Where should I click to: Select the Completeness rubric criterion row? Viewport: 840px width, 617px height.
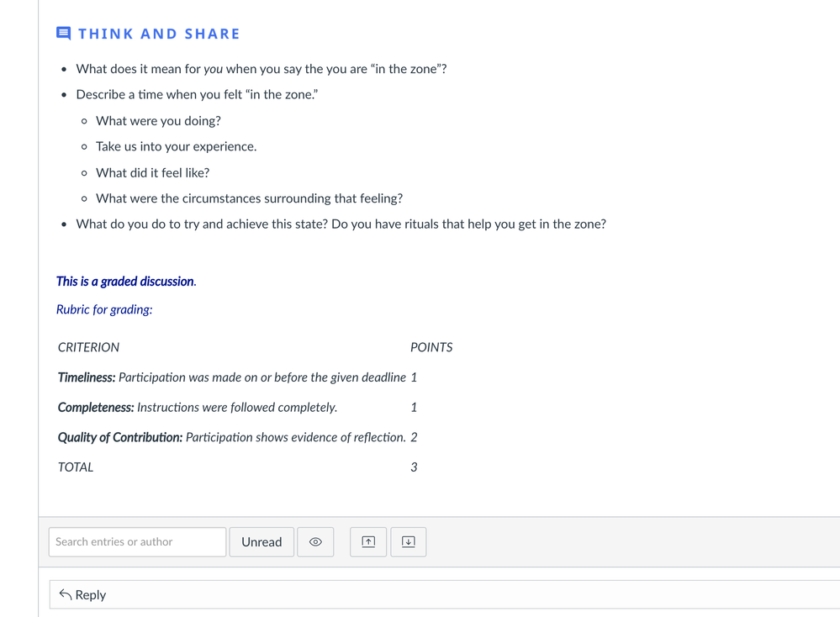(198, 408)
